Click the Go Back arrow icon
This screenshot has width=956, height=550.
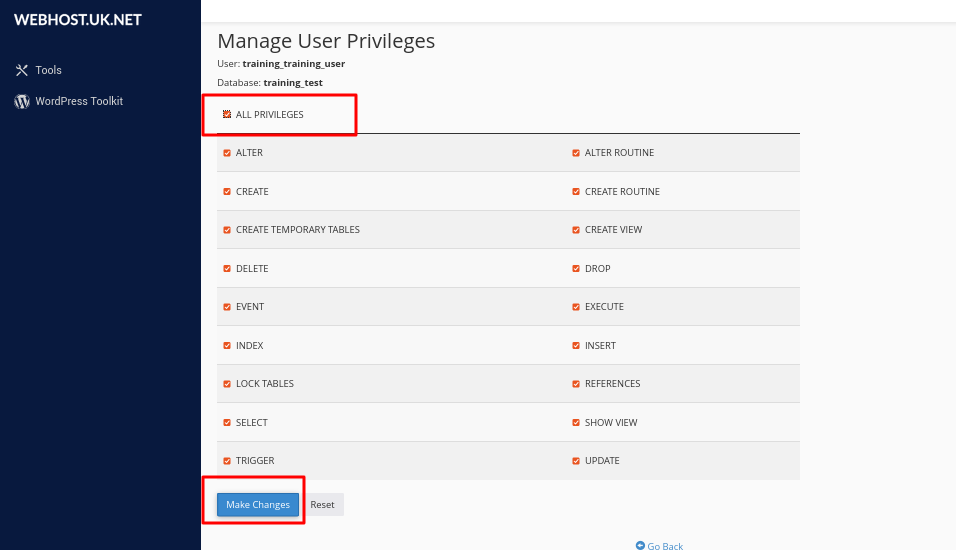(x=640, y=545)
